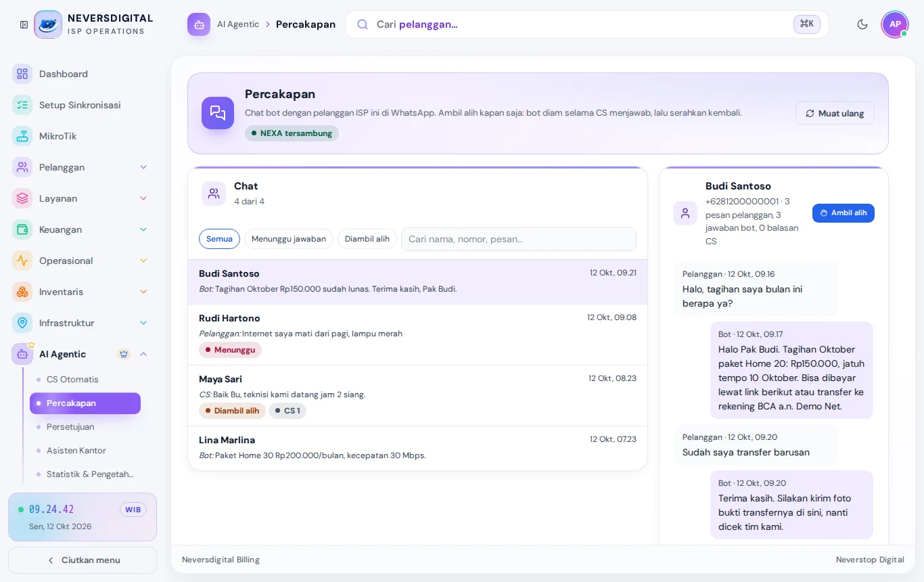Click the Ambil alih button
Screen dimensions: 924x582
pyautogui.click(x=844, y=213)
